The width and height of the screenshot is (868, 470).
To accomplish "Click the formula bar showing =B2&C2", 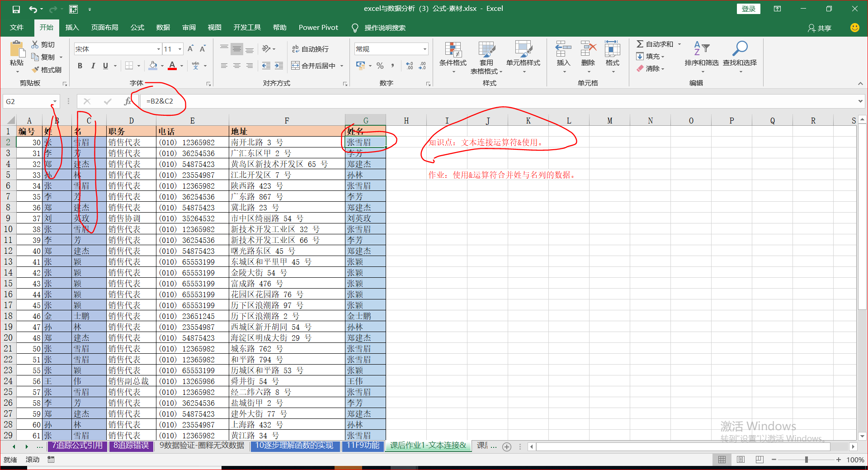I will tap(497, 101).
